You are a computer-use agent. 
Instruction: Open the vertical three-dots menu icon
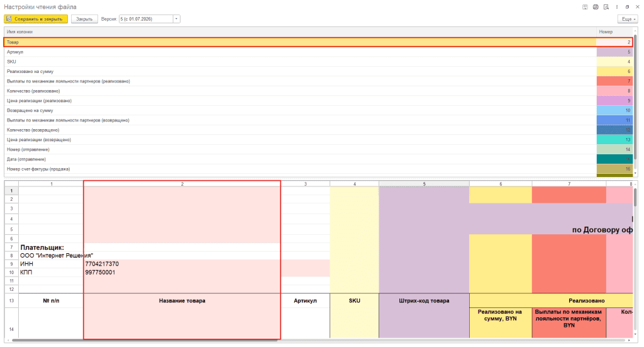(617, 7)
